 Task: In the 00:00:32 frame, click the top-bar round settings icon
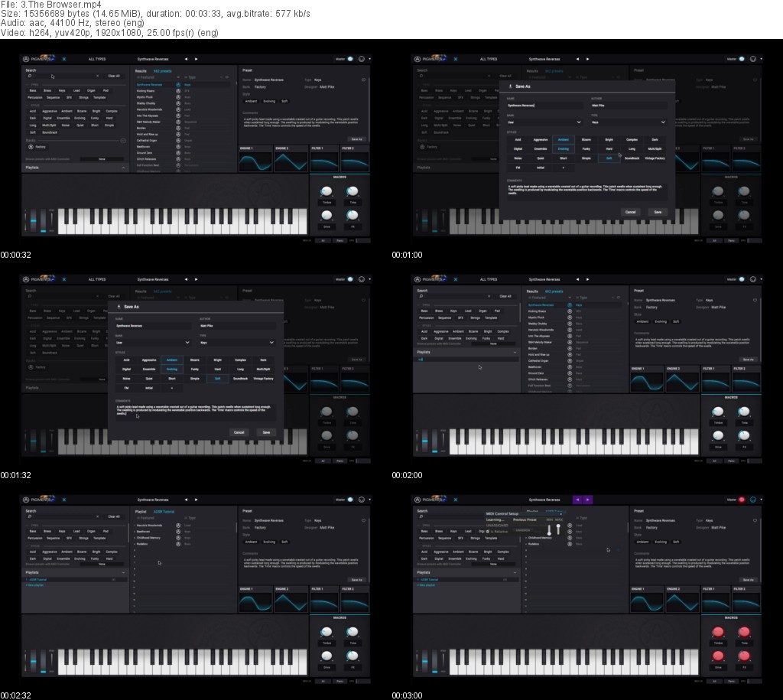coord(362,59)
